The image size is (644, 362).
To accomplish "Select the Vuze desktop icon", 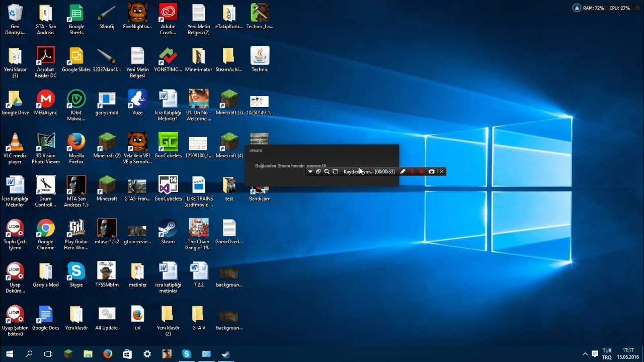I will [x=137, y=103].
